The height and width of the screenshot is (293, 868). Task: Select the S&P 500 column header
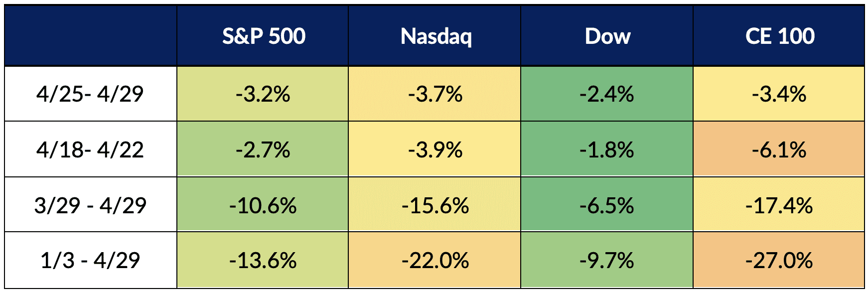263,36
